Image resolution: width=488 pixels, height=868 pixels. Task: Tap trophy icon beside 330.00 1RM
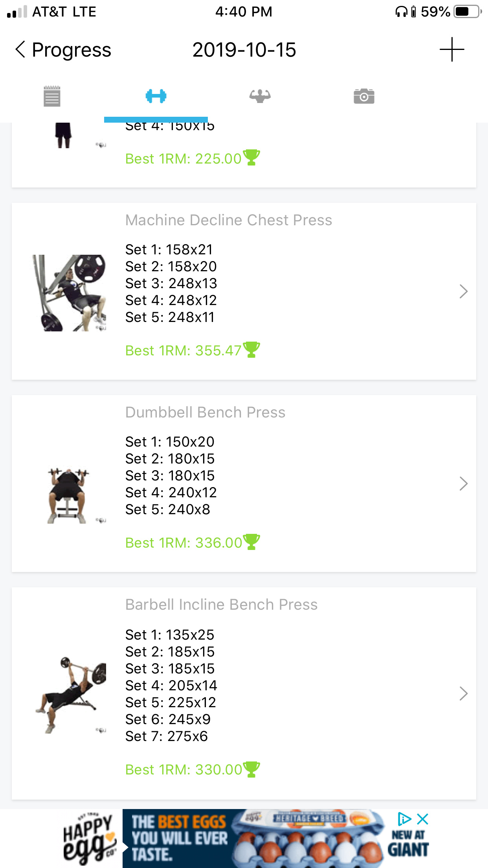(x=251, y=769)
